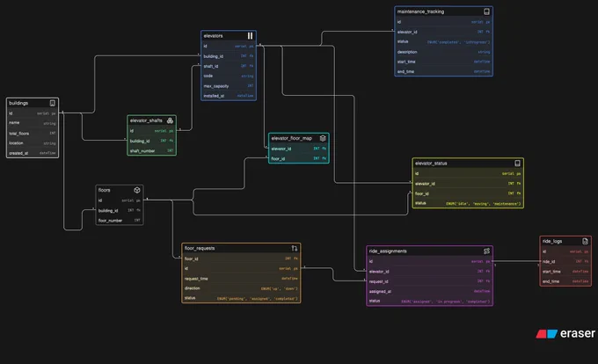Click the status field in maintenance_tracking
Screen dimensions: 598x364
pyautogui.click(x=443, y=42)
